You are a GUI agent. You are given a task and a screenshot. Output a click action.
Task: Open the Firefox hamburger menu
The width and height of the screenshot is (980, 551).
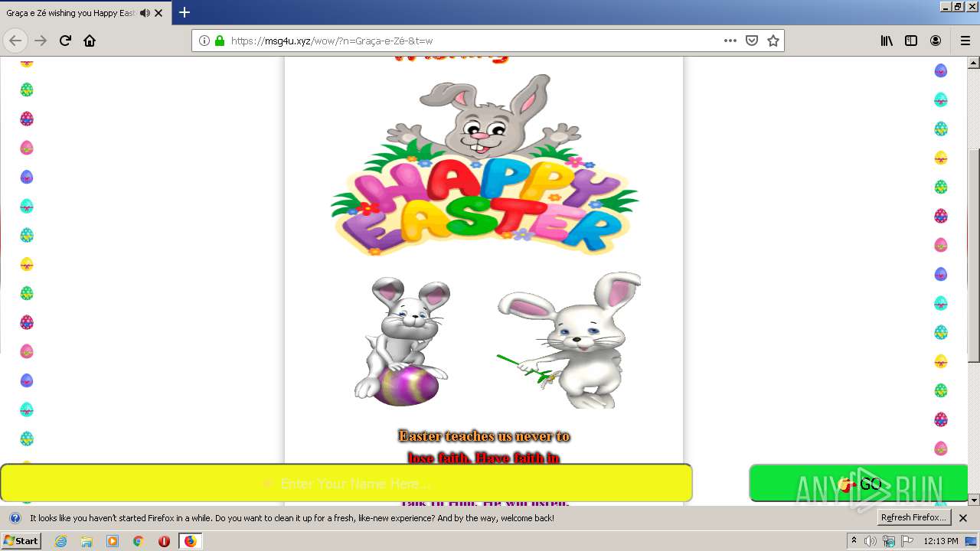click(x=965, y=41)
